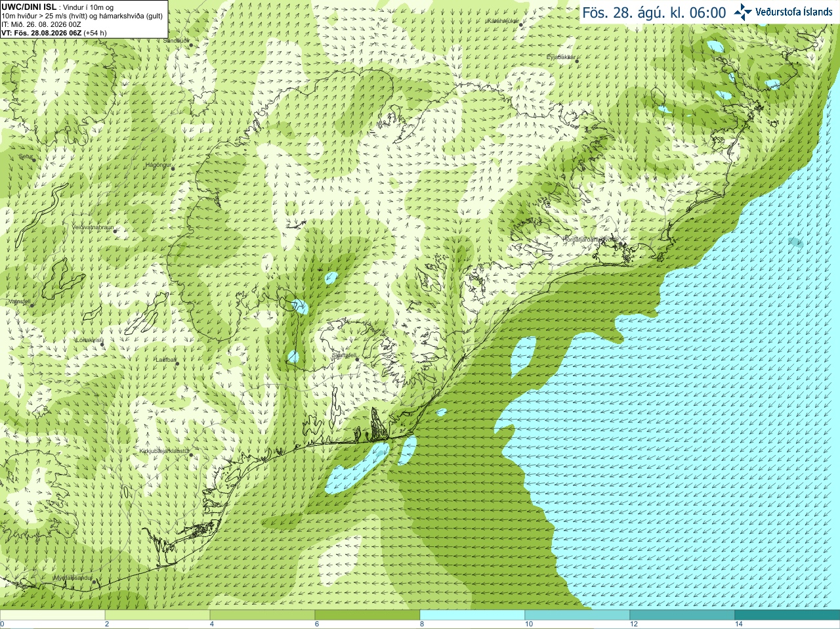Screen dimensions: 840x629
Task: Select the Hágöngur station dot
Action: click(173, 169)
